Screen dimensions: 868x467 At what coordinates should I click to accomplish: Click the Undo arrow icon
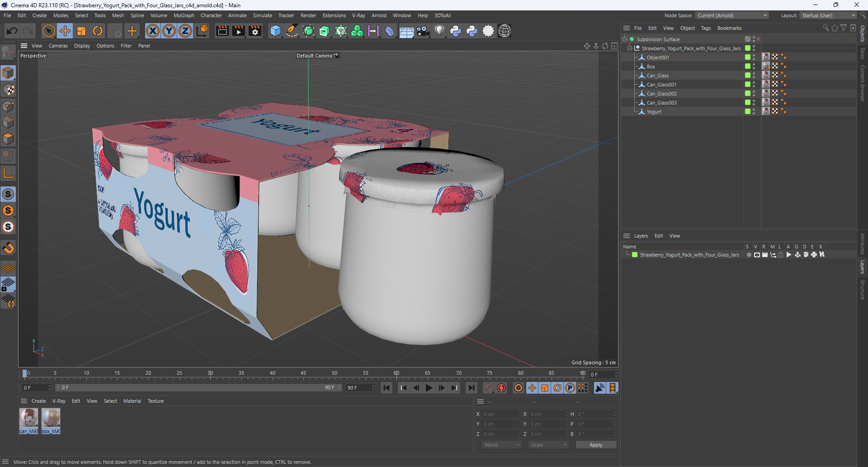(x=12, y=31)
